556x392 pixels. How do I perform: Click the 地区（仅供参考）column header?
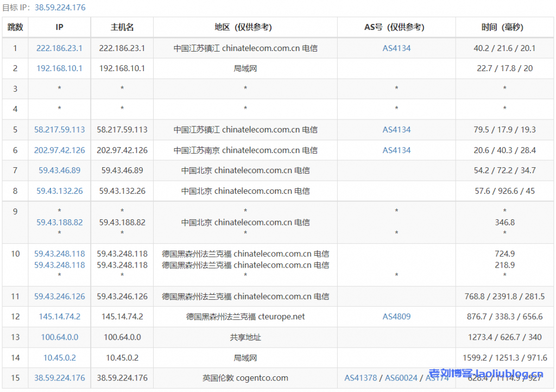point(245,27)
